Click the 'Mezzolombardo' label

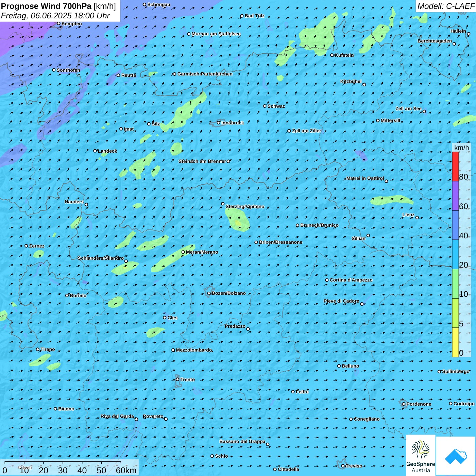point(194,350)
